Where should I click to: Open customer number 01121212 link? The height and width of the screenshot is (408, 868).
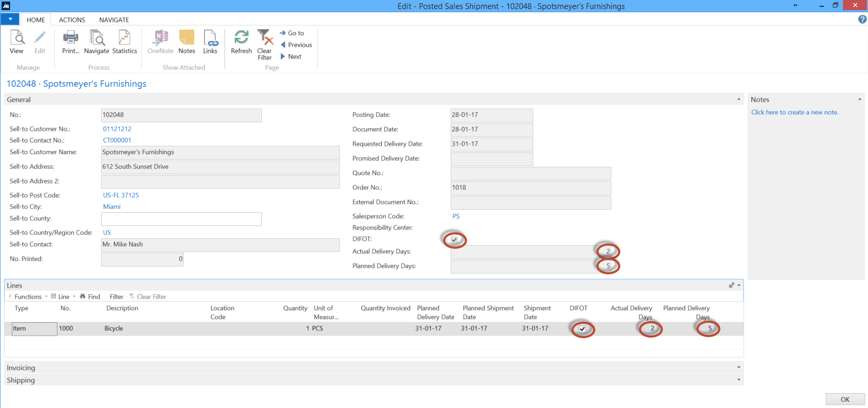[117, 129]
